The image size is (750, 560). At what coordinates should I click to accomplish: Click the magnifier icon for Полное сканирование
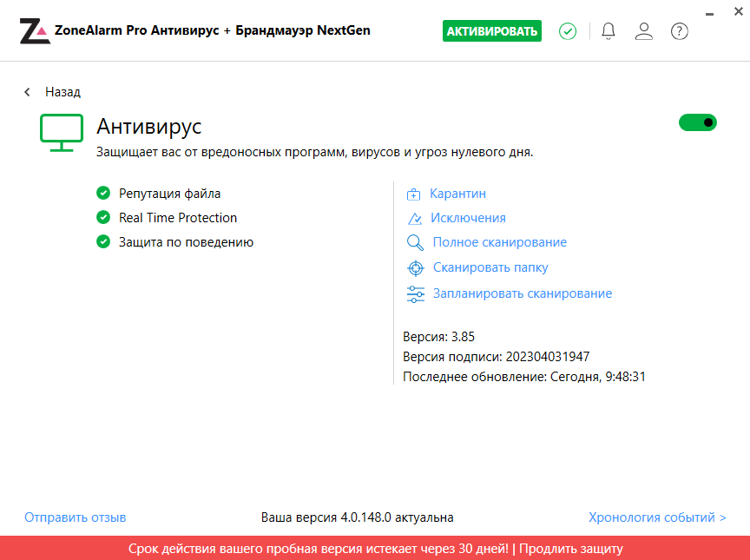[415, 243]
